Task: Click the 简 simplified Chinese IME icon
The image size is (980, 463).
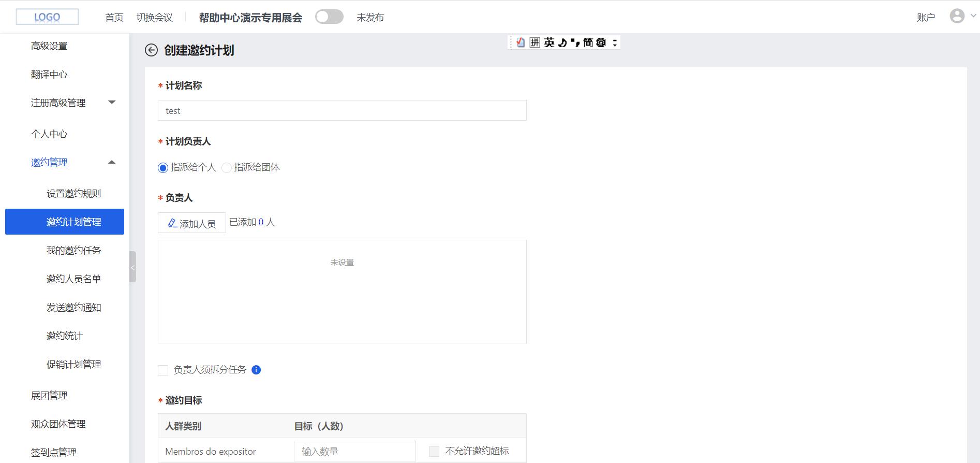Action: (588, 42)
